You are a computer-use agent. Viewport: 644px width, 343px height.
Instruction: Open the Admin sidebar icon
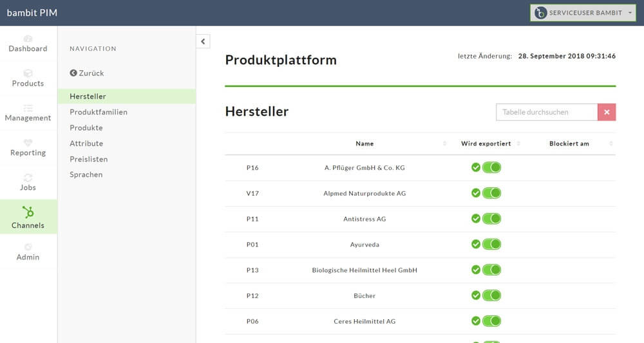tap(28, 247)
